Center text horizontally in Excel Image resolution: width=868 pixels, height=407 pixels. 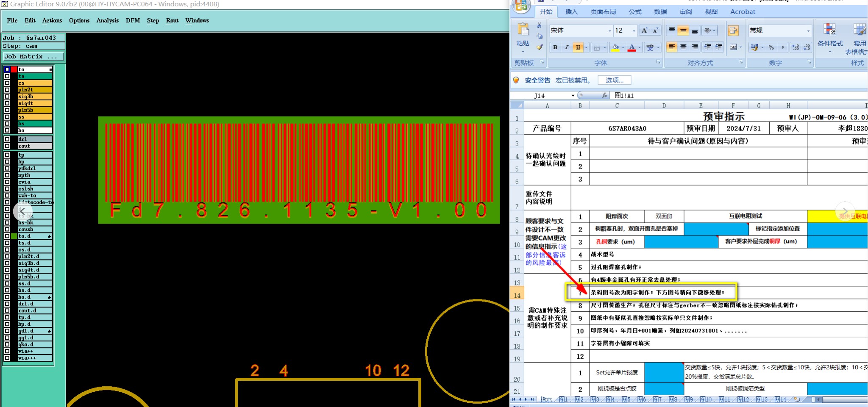[683, 47]
